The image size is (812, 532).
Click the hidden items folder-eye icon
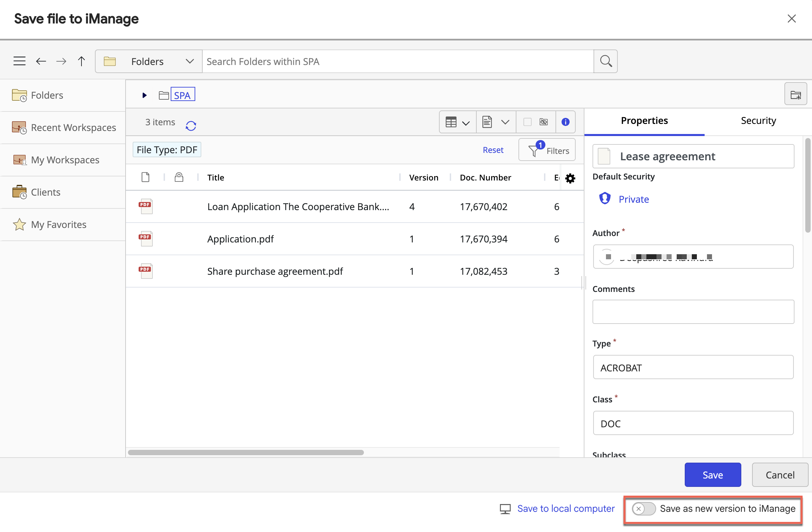(543, 122)
